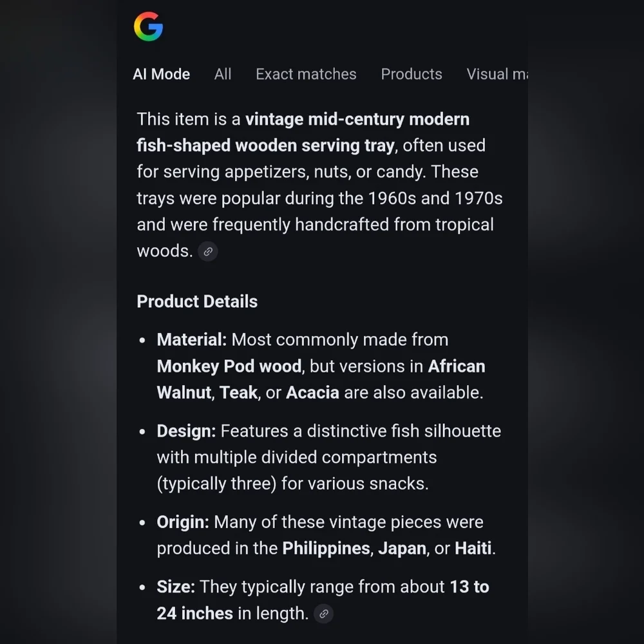Switch to the AI Mode tab

[162, 74]
